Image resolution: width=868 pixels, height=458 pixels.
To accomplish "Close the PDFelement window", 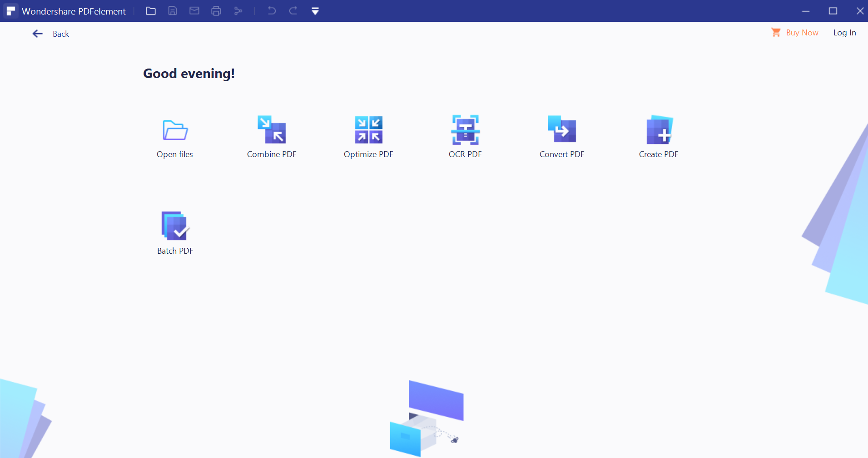I will (x=860, y=11).
